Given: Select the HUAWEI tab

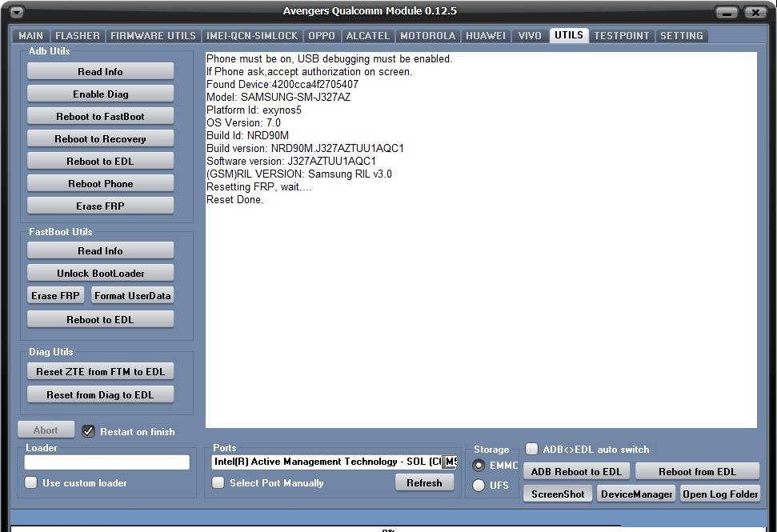Looking at the screenshot, I should click(486, 36).
